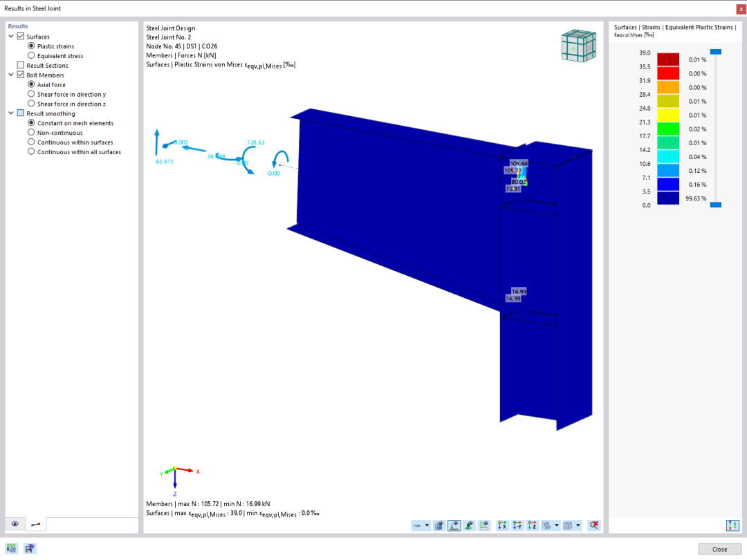
Task: Click the view in X direction icon
Action: click(x=502, y=525)
